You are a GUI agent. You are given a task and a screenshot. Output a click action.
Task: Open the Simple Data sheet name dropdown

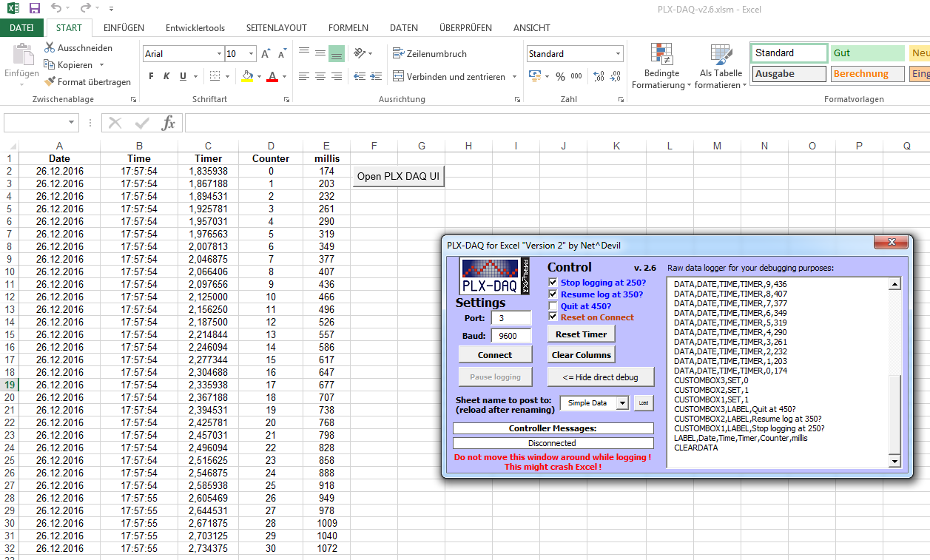point(622,403)
